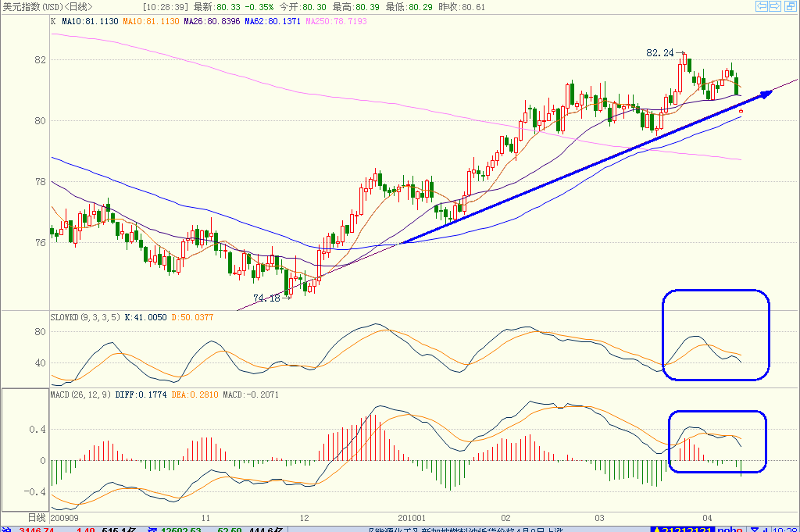Click the K:41.0050 indicator value
Screen dimensions: 800x532
(x=145, y=317)
